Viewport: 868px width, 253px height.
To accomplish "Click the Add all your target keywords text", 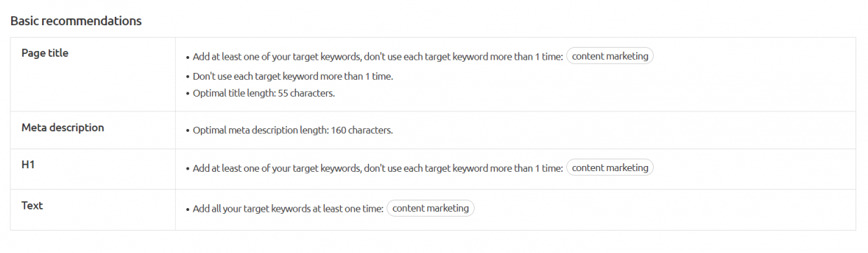I will [288, 209].
